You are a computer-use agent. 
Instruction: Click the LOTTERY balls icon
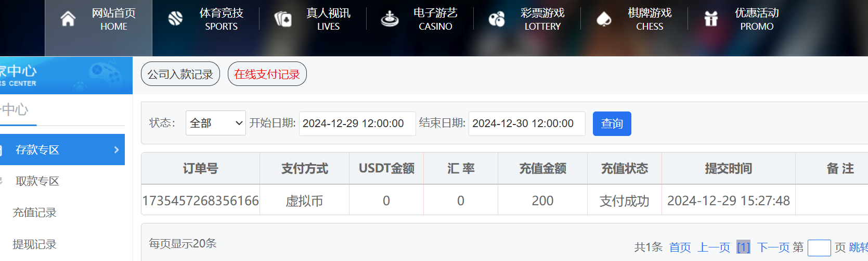[x=497, y=19]
